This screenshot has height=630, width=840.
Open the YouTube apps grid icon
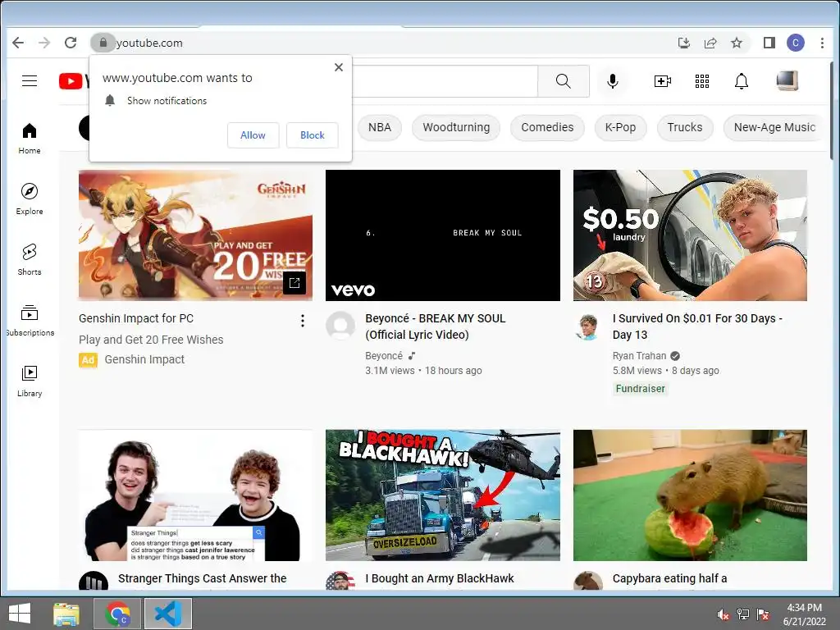[702, 81]
